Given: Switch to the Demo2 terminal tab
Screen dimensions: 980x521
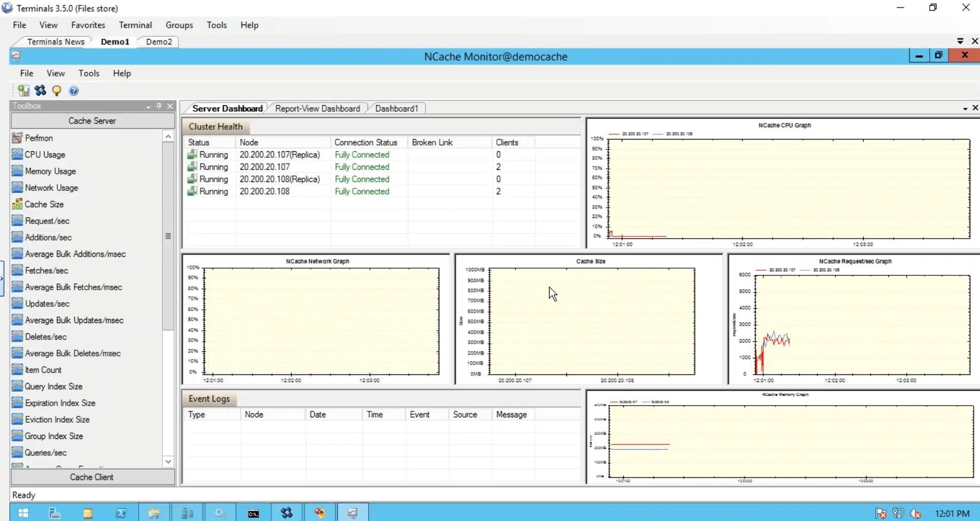Looking at the screenshot, I should click(x=159, y=42).
